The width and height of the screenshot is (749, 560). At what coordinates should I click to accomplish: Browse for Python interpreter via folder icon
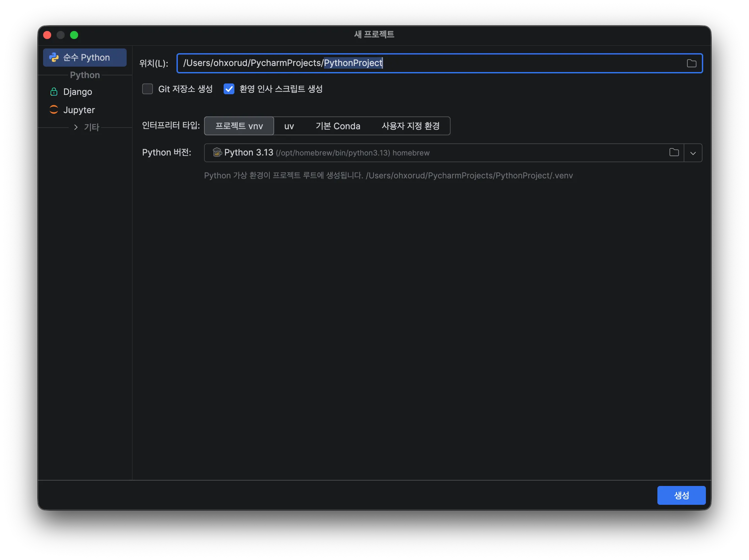click(x=674, y=152)
